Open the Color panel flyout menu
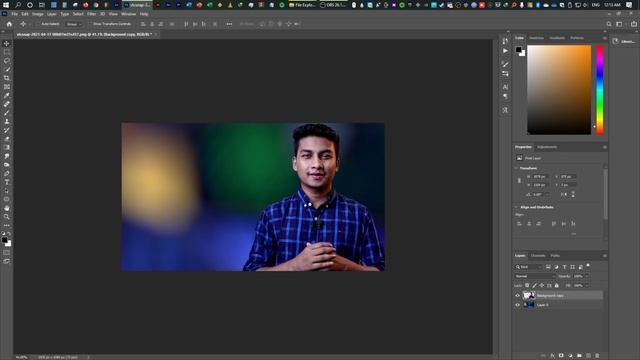The image size is (640, 360). (604, 38)
